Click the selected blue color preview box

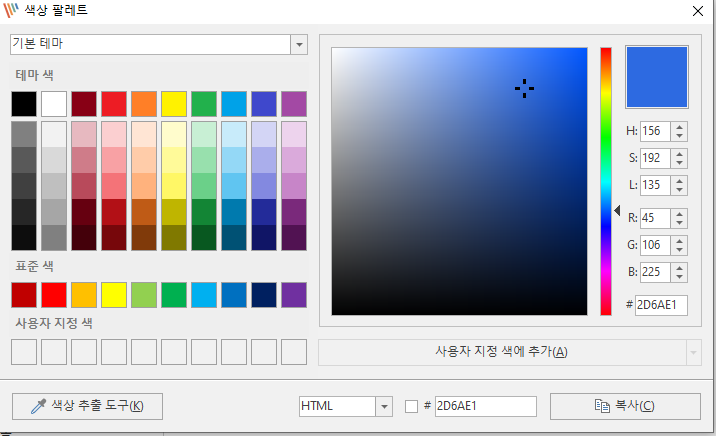(657, 77)
